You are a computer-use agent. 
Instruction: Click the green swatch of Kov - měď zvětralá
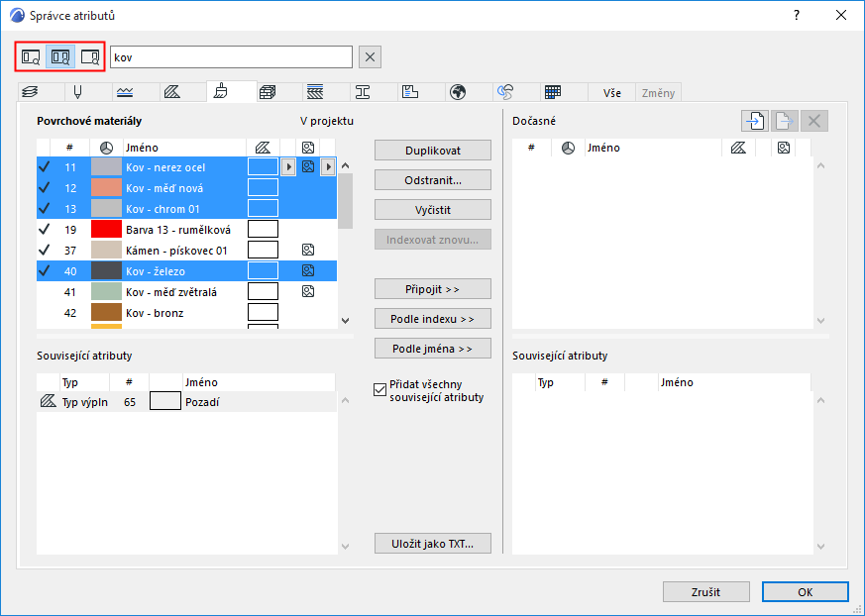coord(106,292)
